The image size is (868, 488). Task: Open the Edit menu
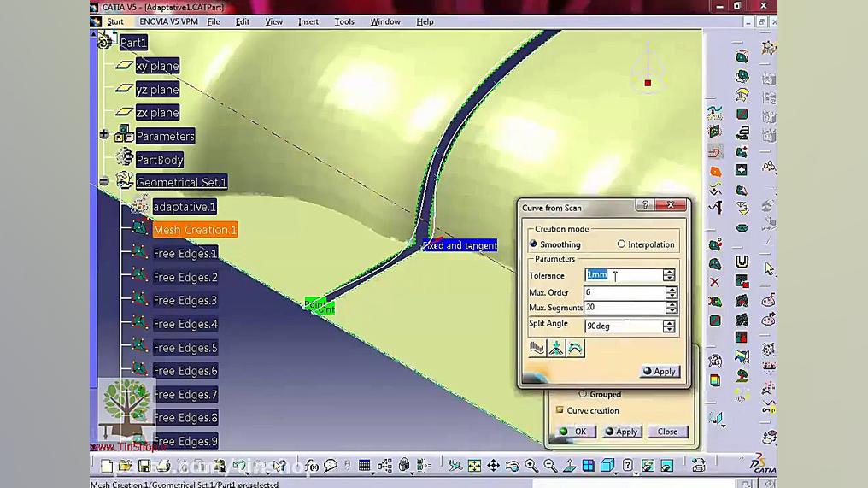click(x=243, y=21)
